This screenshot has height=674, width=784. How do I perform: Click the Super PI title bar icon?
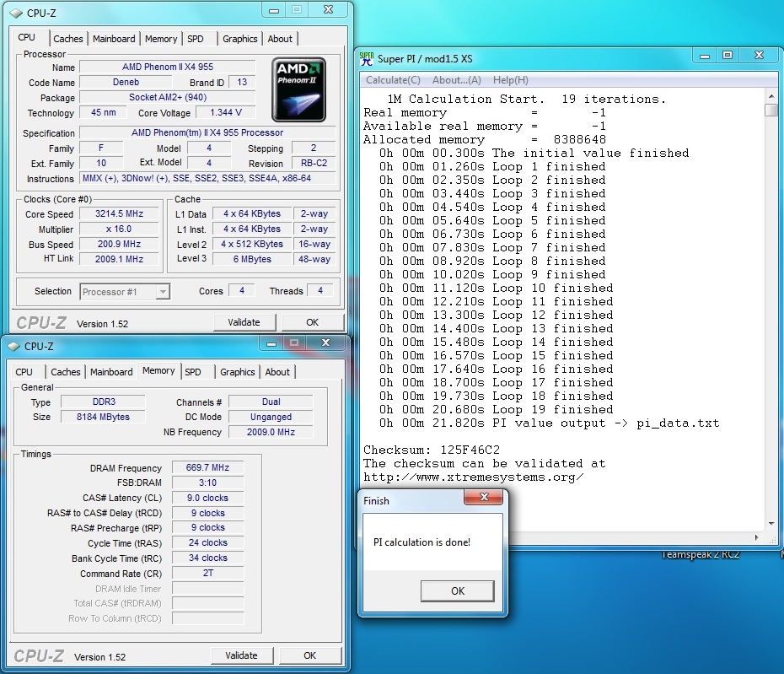(367, 58)
